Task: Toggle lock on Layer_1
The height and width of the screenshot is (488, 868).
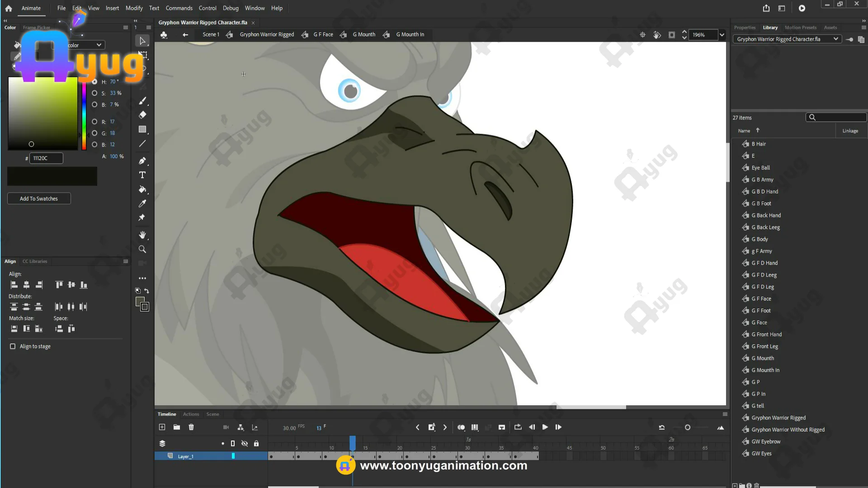Action: click(x=256, y=456)
